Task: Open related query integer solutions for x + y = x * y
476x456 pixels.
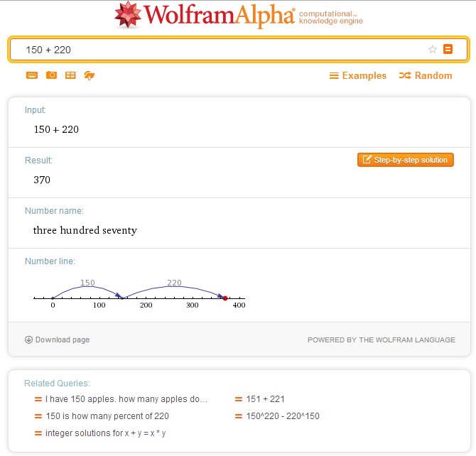Action: [x=105, y=433]
